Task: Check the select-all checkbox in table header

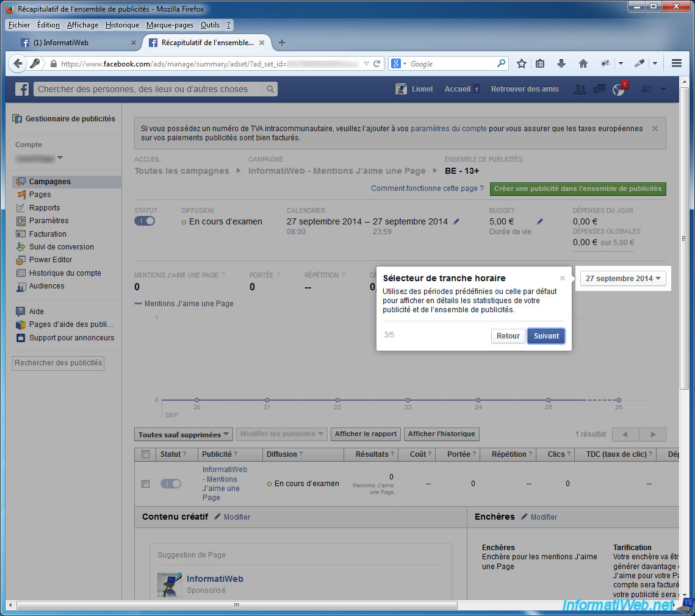Action: click(145, 454)
